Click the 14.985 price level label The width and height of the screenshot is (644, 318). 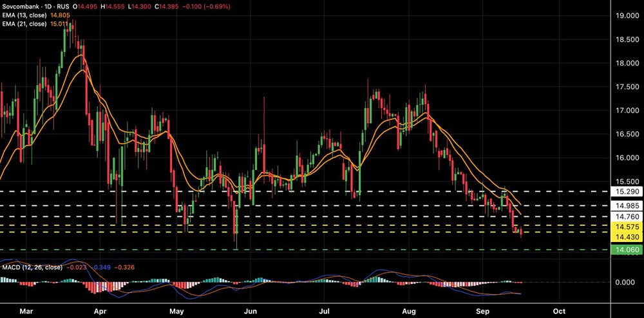tap(627, 205)
